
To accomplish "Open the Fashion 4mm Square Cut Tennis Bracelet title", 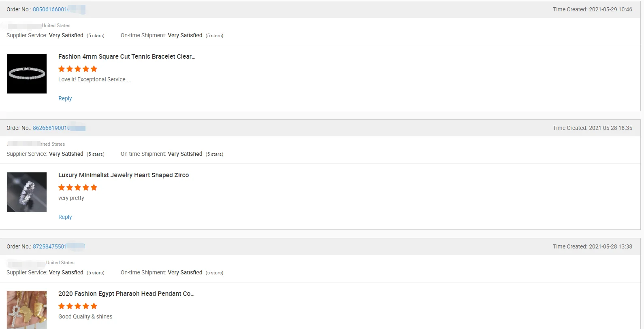I will pos(126,57).
